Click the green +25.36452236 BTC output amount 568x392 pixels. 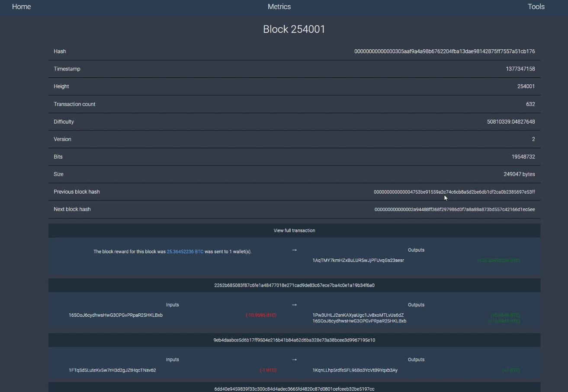click(x=499, y=260)
